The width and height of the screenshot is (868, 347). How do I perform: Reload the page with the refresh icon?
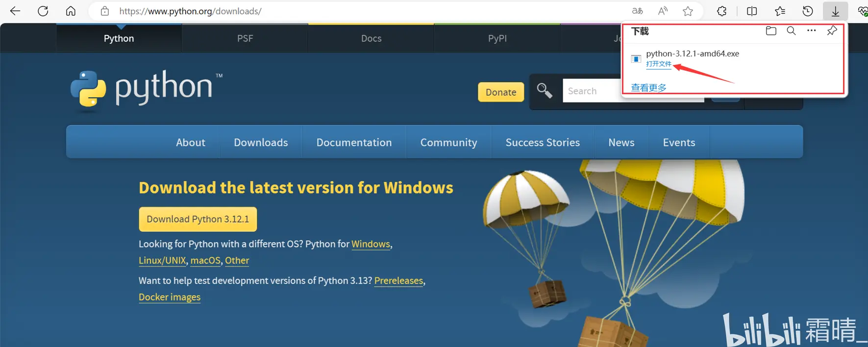(43, 11)
